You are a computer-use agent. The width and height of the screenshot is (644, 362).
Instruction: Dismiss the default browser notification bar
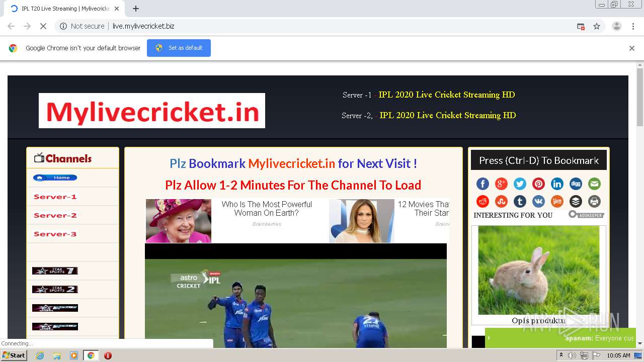coord(632,48)
